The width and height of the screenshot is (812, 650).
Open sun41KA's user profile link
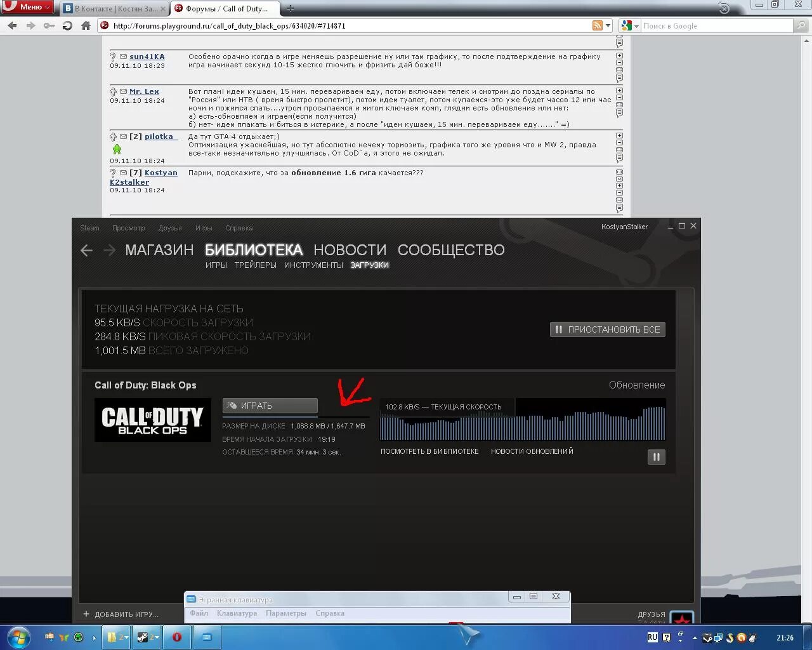pyautogui.click(x=147, y=56)
